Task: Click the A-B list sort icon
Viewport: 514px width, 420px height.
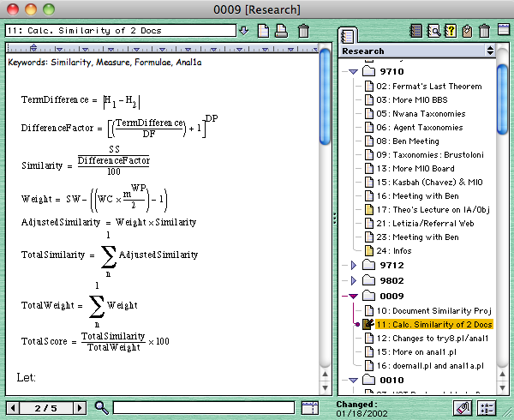Action: coord(487,408)
